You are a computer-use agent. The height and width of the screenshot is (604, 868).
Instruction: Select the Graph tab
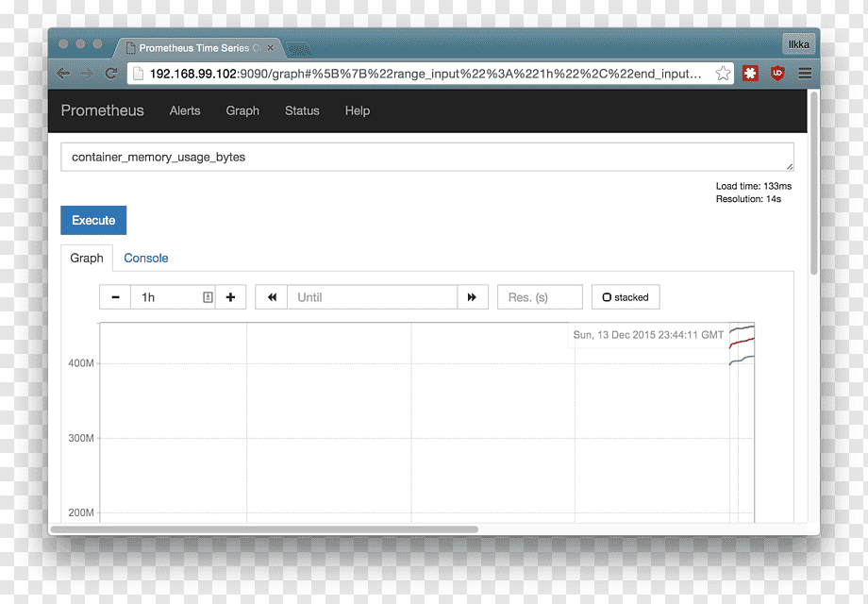(87, 258)
